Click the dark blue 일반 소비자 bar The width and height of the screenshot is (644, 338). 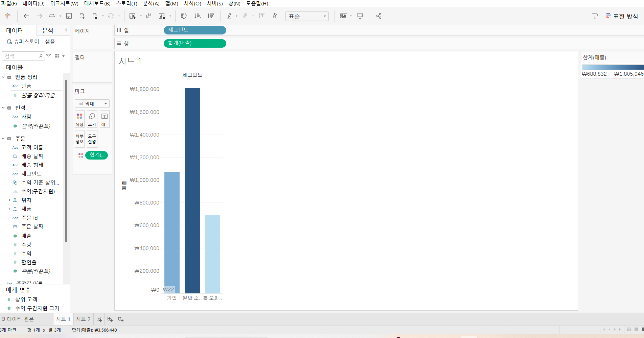click(192, 191)
